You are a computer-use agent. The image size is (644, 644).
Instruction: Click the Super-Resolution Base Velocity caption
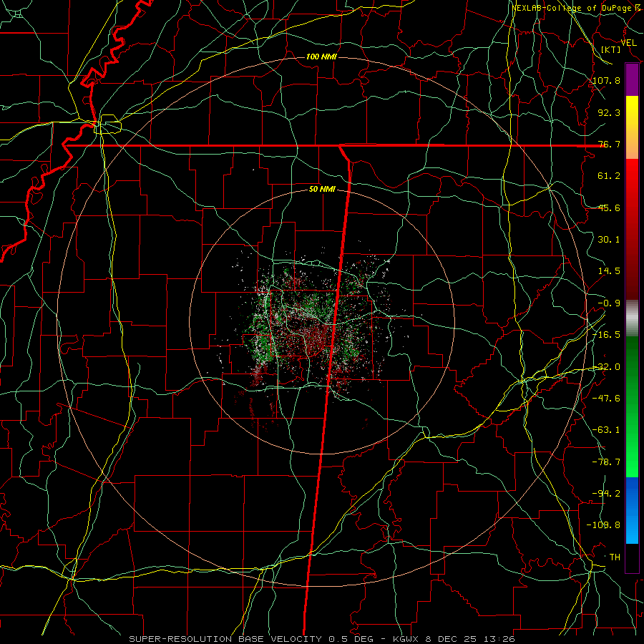pos(321,639)
